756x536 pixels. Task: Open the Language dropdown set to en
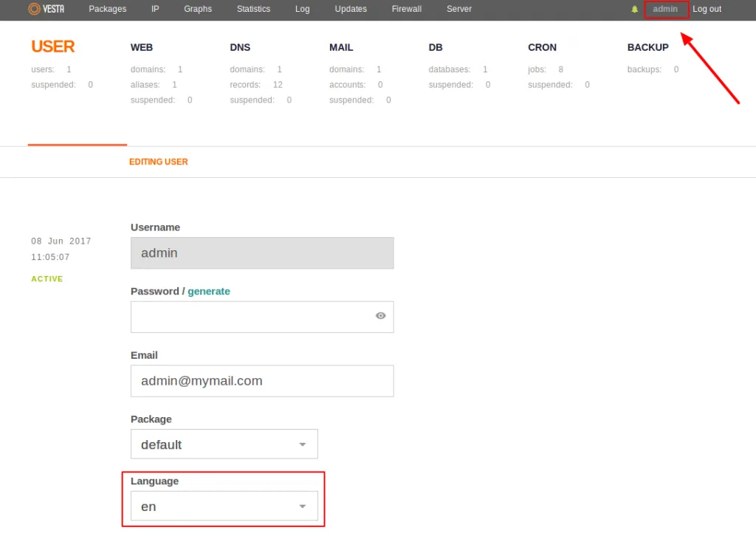(224, 506)
